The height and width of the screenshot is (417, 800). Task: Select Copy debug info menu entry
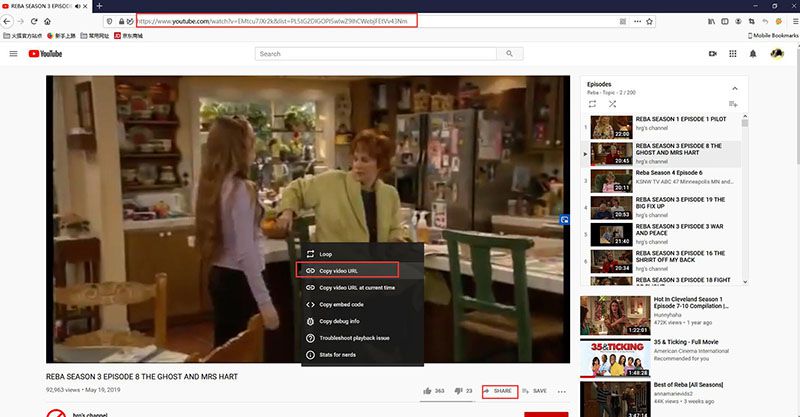362,321
